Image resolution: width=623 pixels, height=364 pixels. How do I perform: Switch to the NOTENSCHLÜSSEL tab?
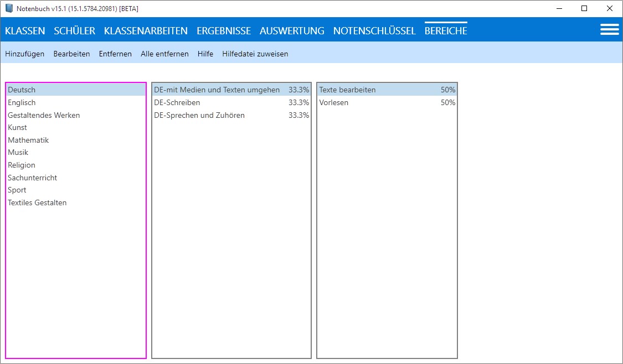point(374,31)
